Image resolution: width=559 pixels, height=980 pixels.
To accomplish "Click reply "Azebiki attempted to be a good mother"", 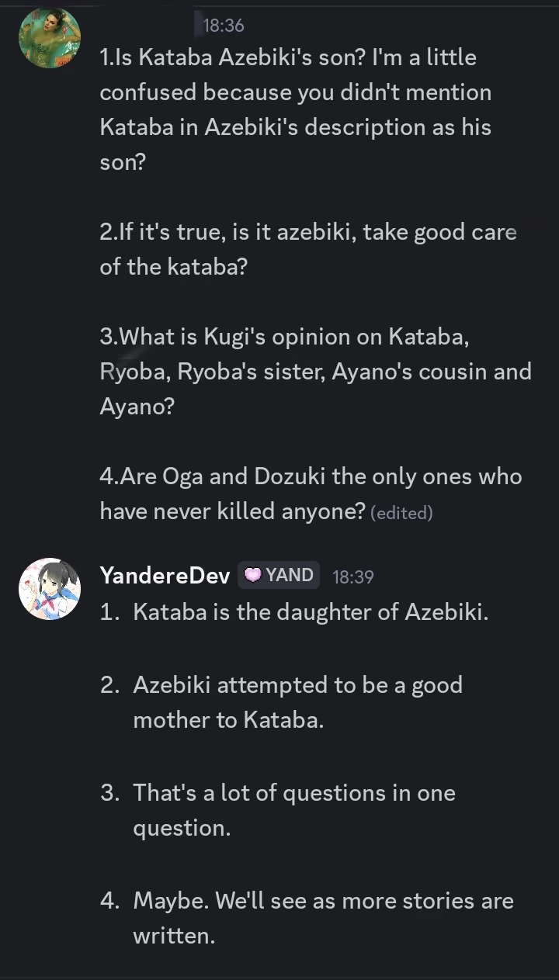I will pyautogui.click(x=297, y=702).
